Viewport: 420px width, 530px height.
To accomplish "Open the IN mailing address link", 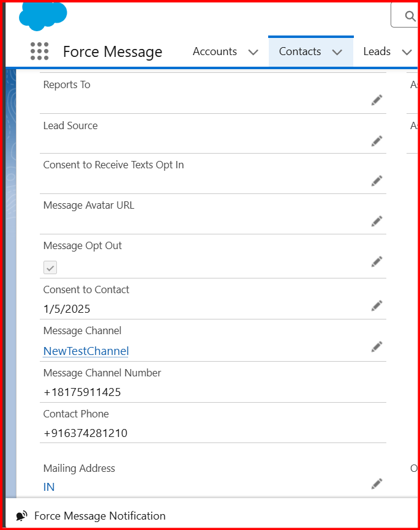I will 49,487.
